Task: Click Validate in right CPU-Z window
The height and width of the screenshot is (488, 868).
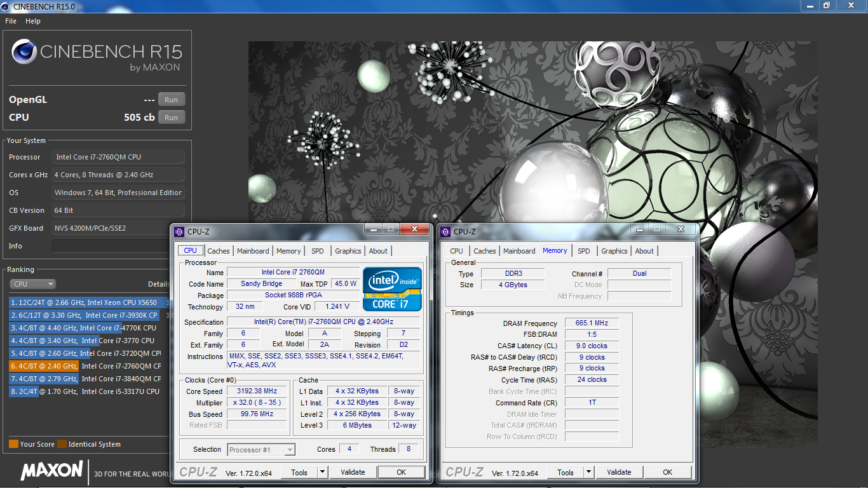Action: point(619,472)
